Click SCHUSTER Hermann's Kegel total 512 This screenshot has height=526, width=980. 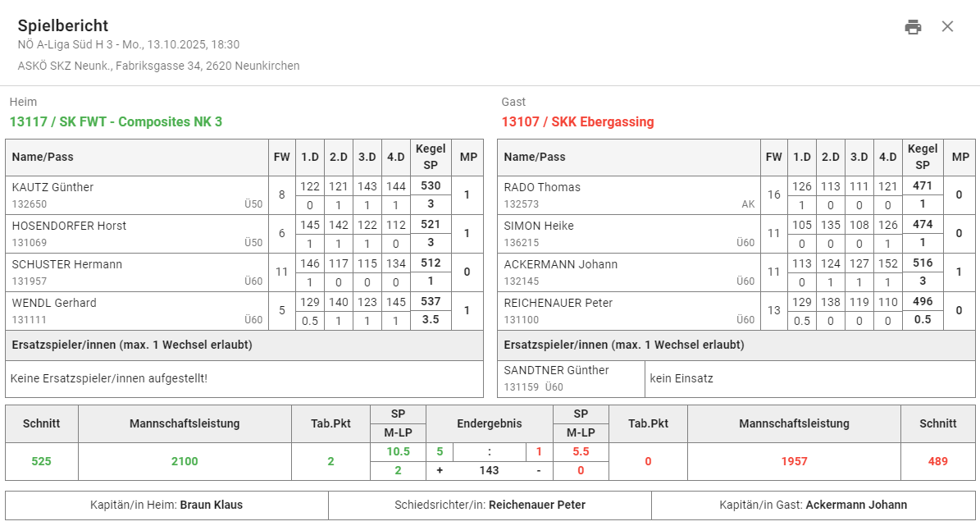[x=431, y=263]
